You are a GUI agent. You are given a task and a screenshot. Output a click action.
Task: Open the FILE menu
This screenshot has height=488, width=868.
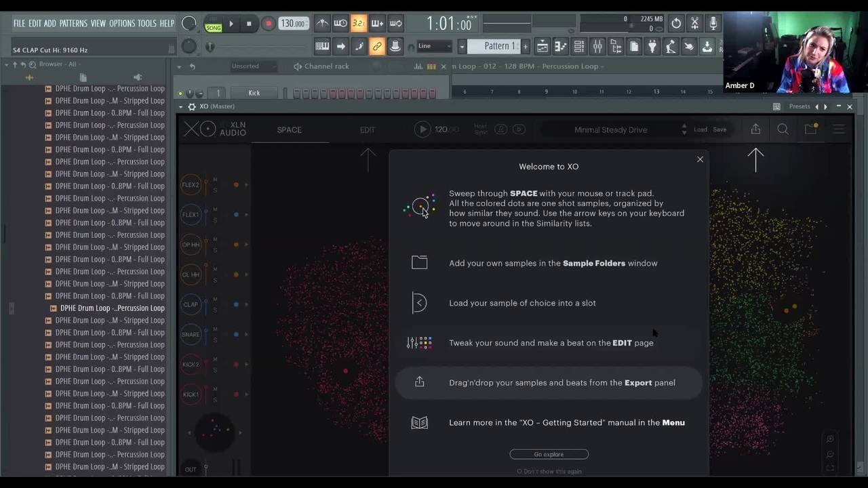tap(19, 23)
